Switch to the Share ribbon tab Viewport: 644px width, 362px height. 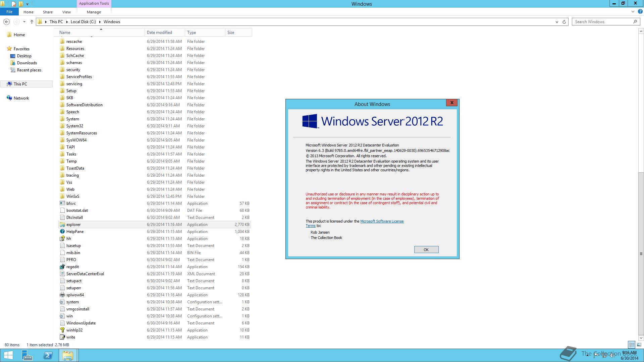(48, 12)
